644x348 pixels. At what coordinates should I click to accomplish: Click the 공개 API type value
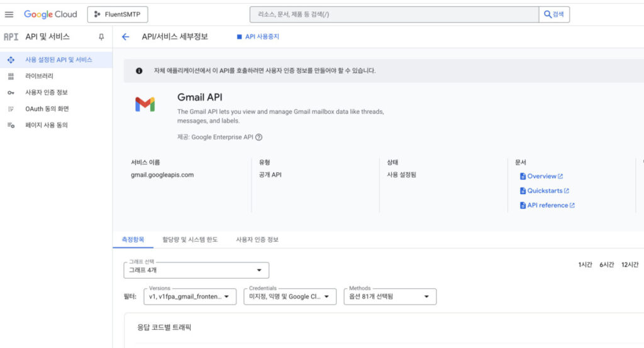(270, 175)
